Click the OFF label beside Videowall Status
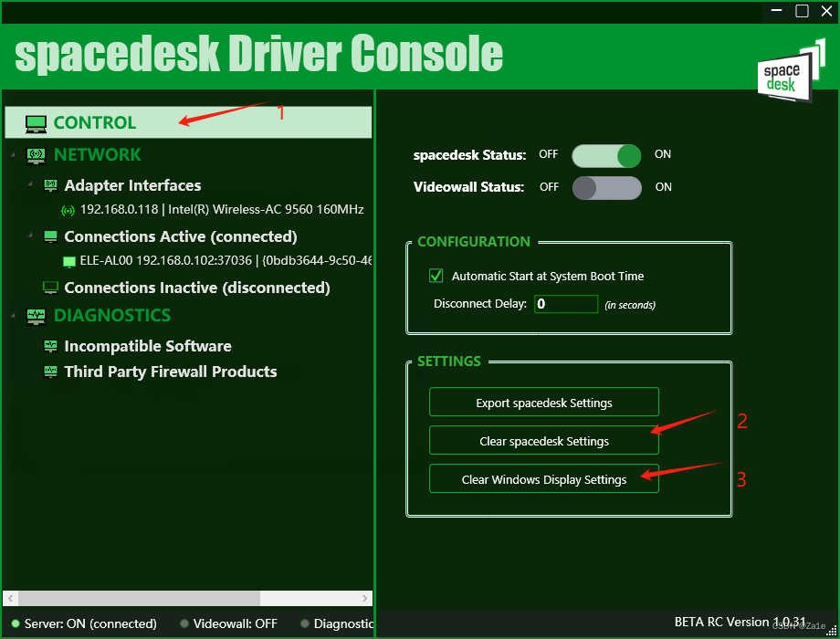Image resolution: width=840 pixels, height=639 pixels. coord(549,187)
